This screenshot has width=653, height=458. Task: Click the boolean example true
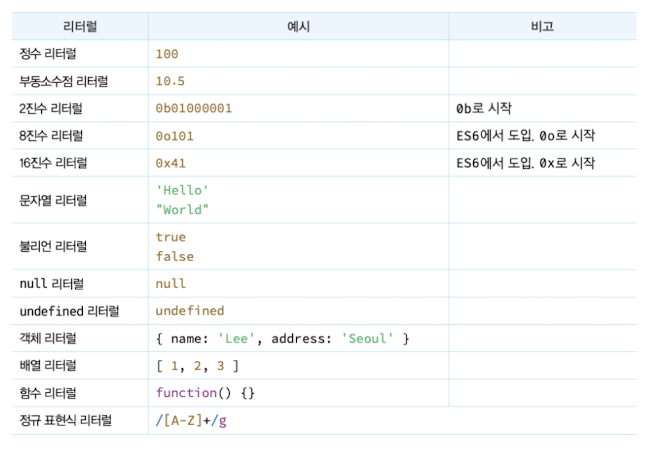pyautogui.click(x=171, y=237)
